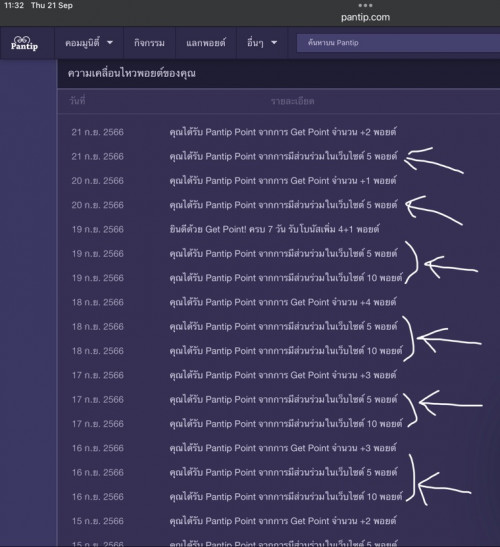Viewport: 500px width, 547px height.
Task: Expand the คอมมูนิตี้ dropdown arrow
Action: tap(110, 43)
